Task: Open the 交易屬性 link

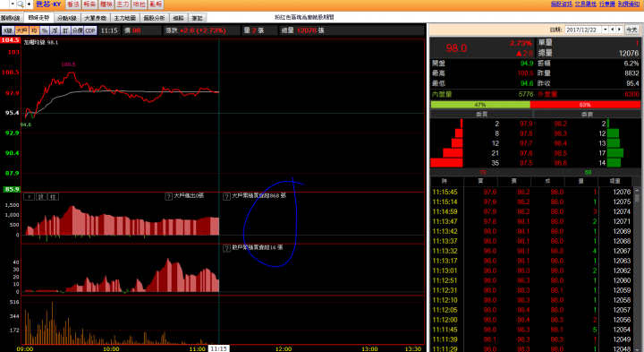Action: point(585,4)
